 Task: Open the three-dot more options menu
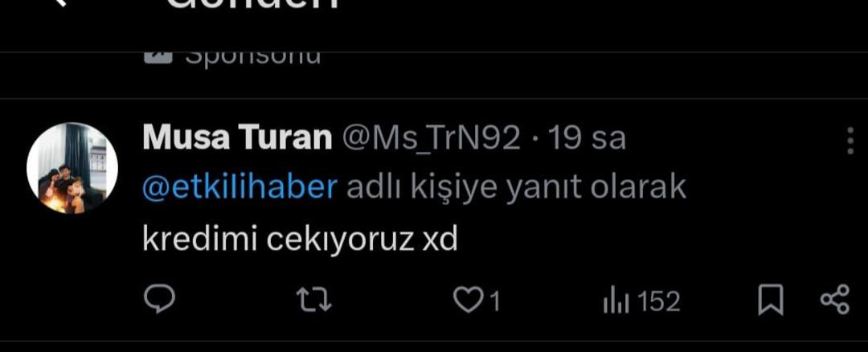tap(850, 141)
